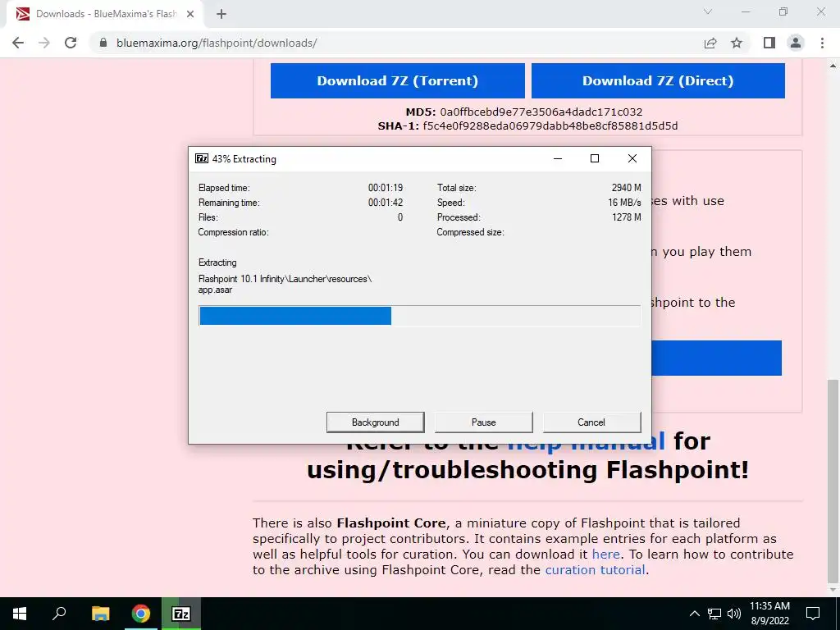Open Chrome tab search chevron
Screen dimensions: 840x630
[708, 11]
